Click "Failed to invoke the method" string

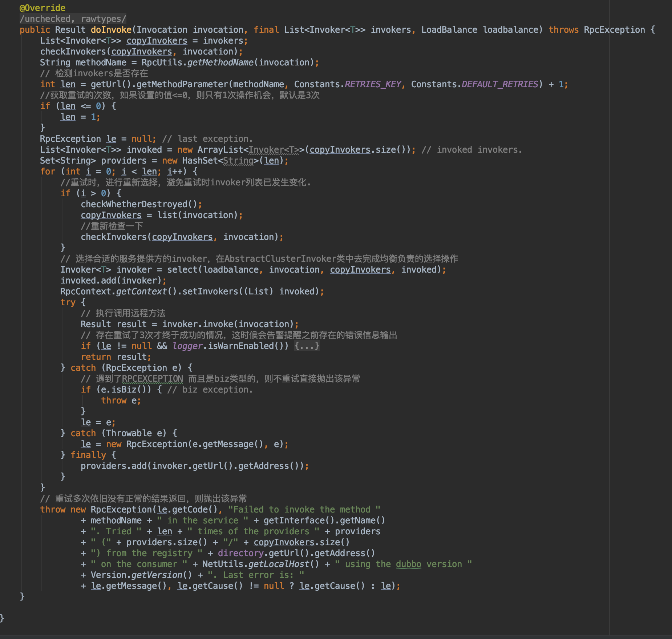click(304, 509)
